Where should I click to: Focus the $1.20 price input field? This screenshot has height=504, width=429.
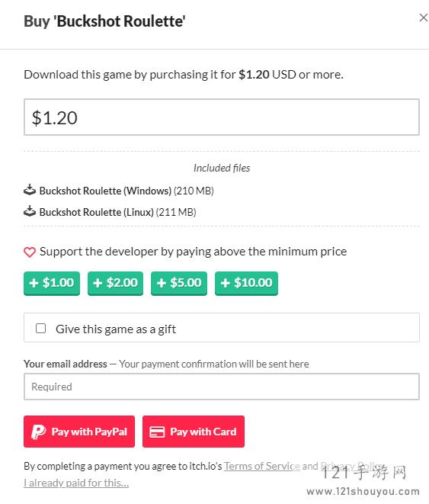pyautogui.click(x=222, y=117)
